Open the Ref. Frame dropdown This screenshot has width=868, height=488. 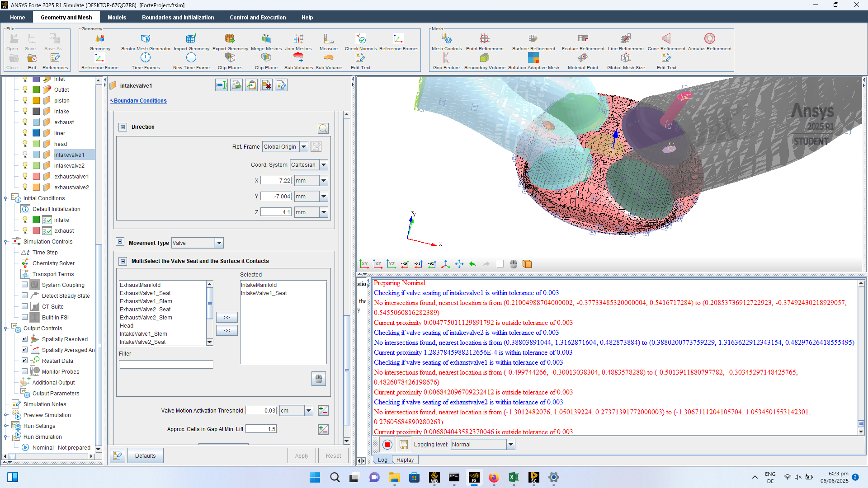point(304,147)
